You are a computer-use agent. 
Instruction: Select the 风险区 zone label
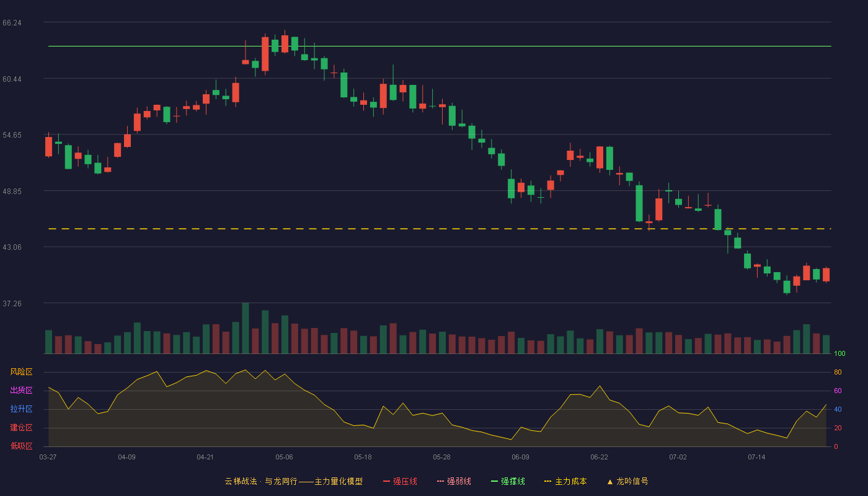pos(21,372)
